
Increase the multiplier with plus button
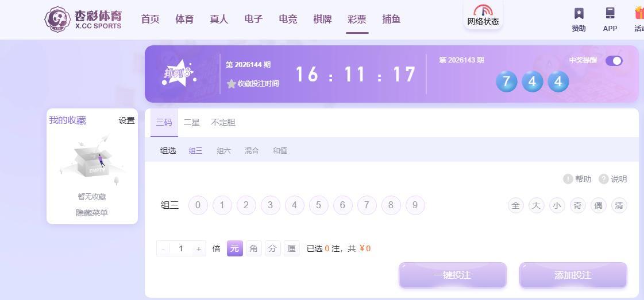(x=199, y=249)
